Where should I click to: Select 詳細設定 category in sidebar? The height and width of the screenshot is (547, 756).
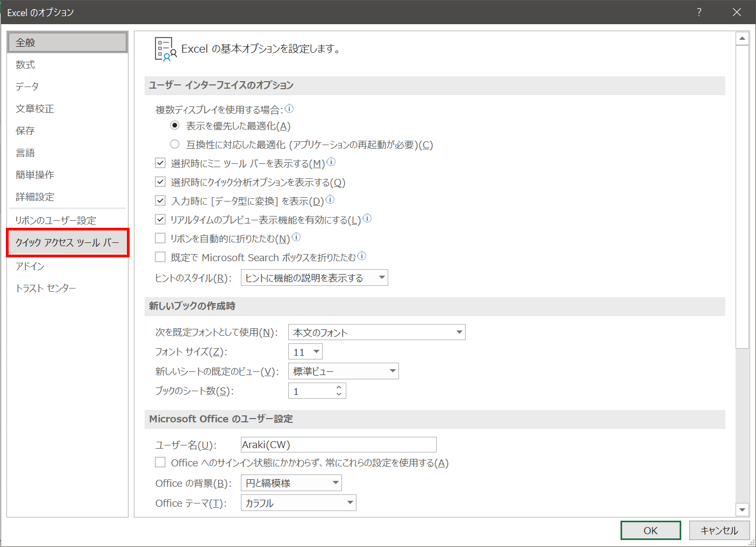click(67, 197)
